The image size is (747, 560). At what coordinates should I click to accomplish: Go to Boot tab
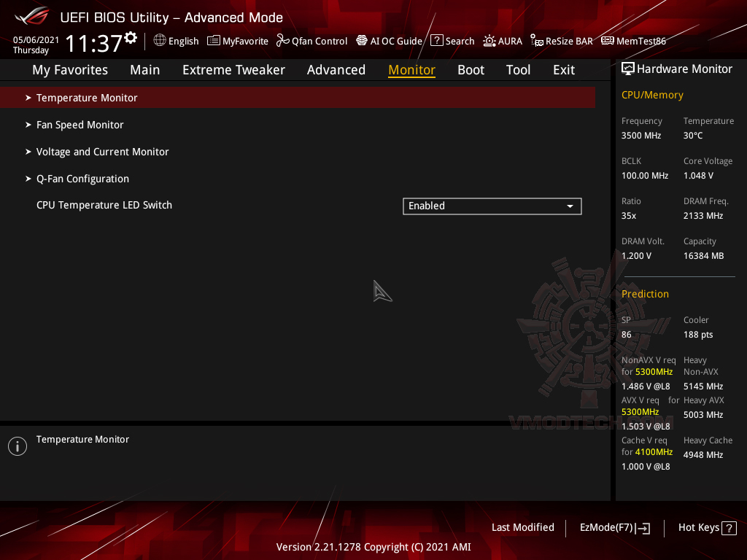pos(471,70)
